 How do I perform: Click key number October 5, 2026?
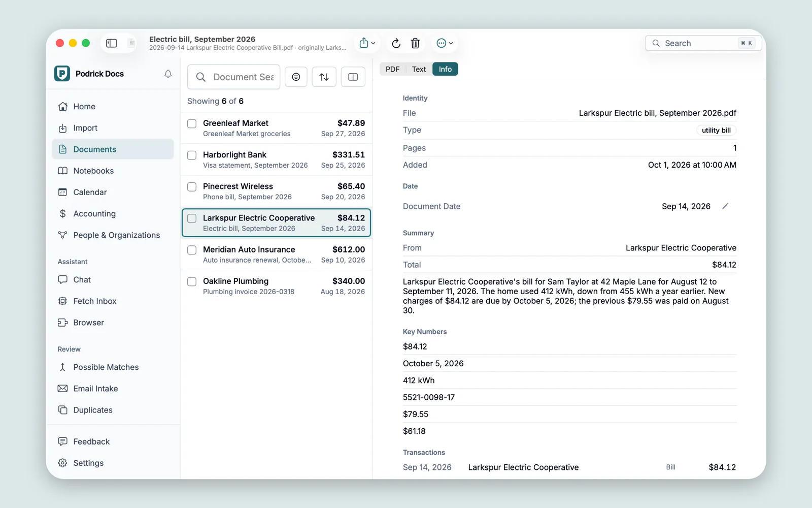pos(433,363)
